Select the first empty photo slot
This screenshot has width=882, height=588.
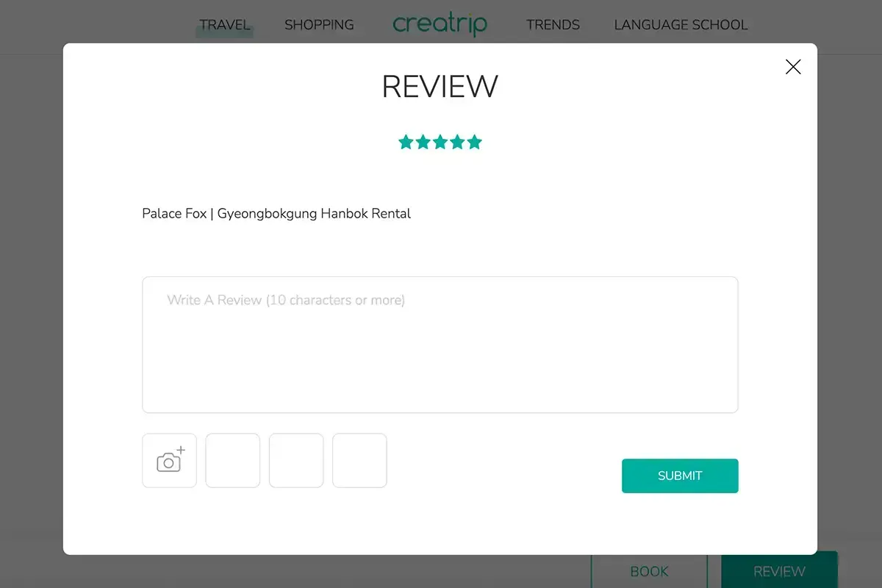click(233, 460)
